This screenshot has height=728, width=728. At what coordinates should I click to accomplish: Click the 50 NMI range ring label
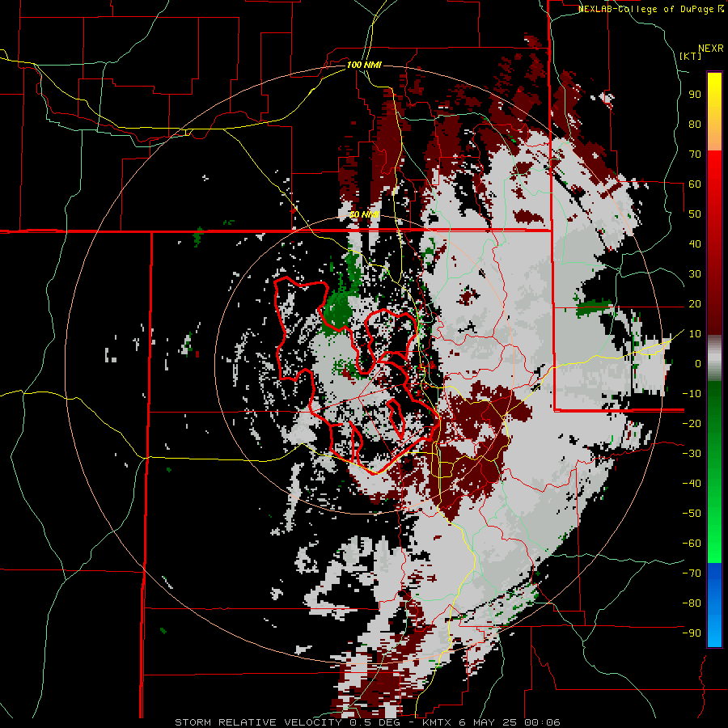coord(364,214)
